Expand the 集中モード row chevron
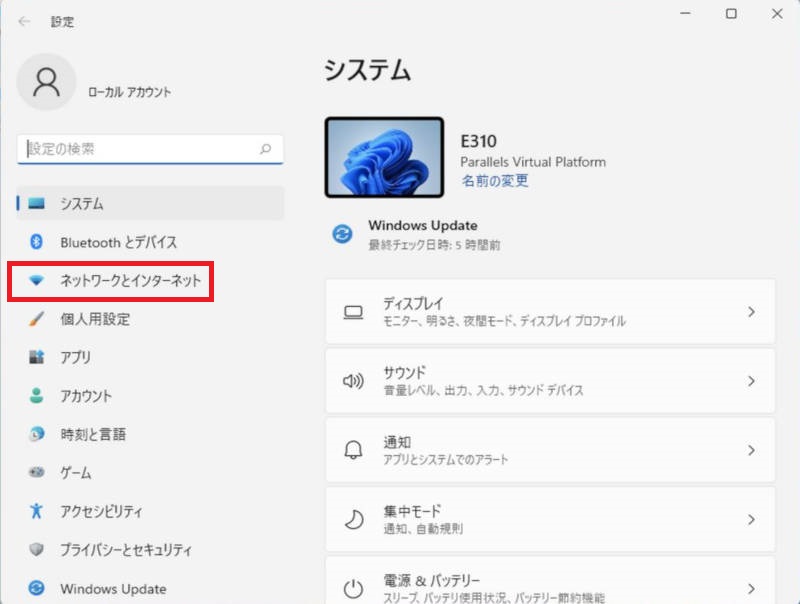Screen dimensions: 800x604 751,519
